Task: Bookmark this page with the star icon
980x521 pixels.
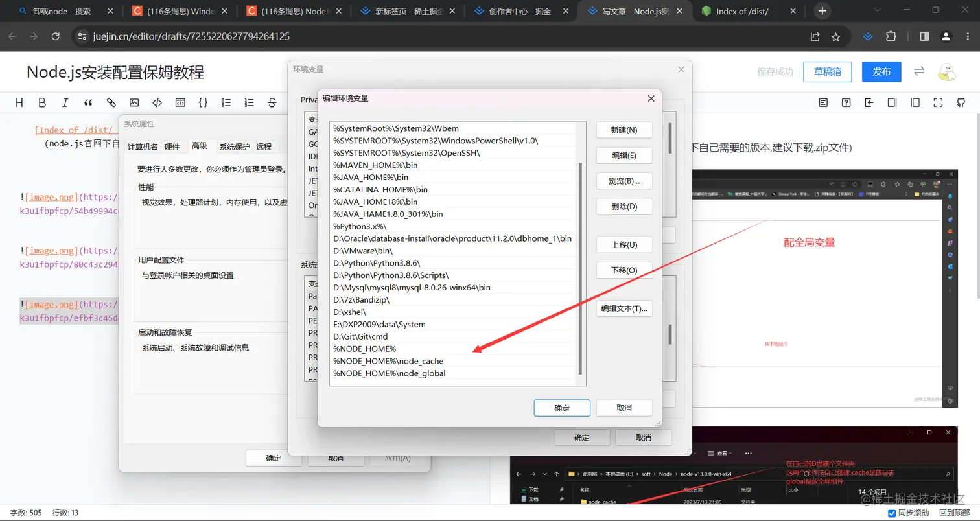Action: (x=836, y=37)
